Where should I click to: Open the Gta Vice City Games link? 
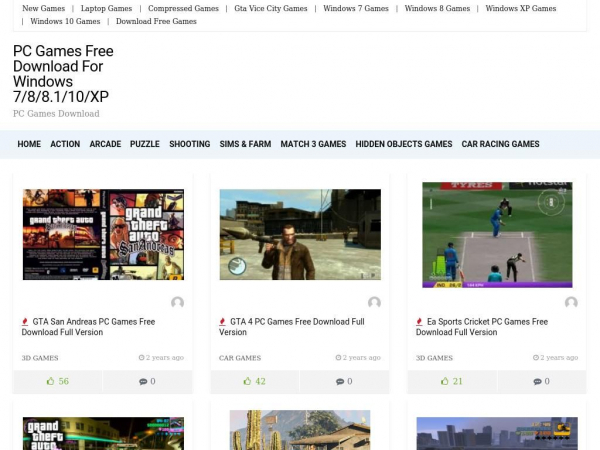coord(271,8)
